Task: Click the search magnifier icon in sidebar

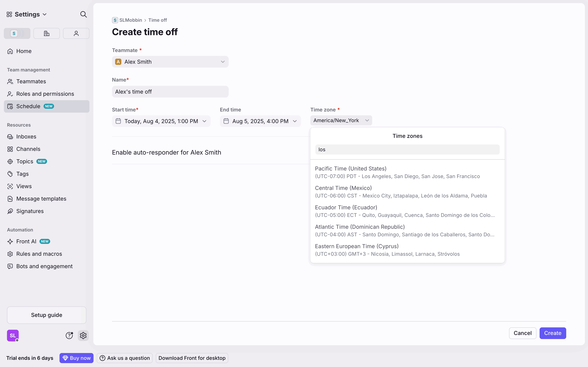Action: 83,14
